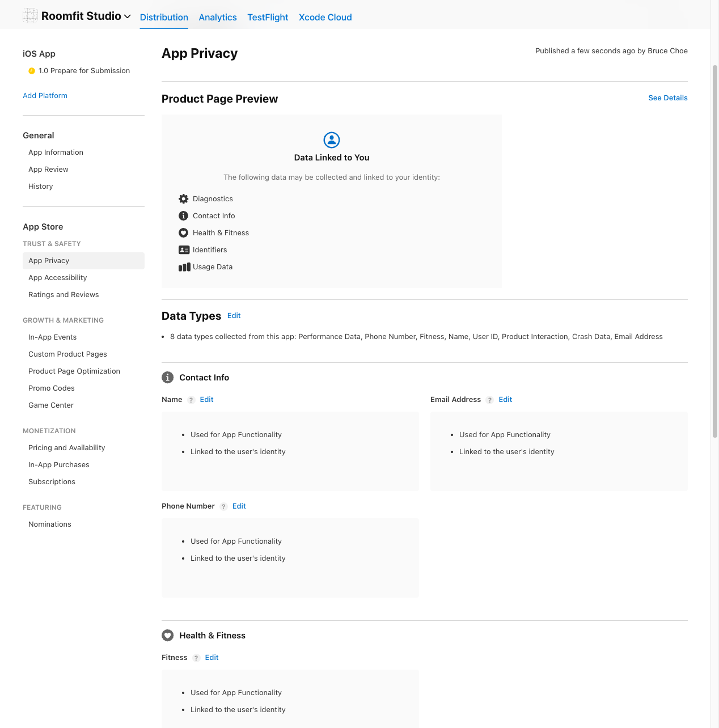Expand the Roomfit Studio app switcher dropdown
Screen dimensions: 719x728
pos(128,16)
